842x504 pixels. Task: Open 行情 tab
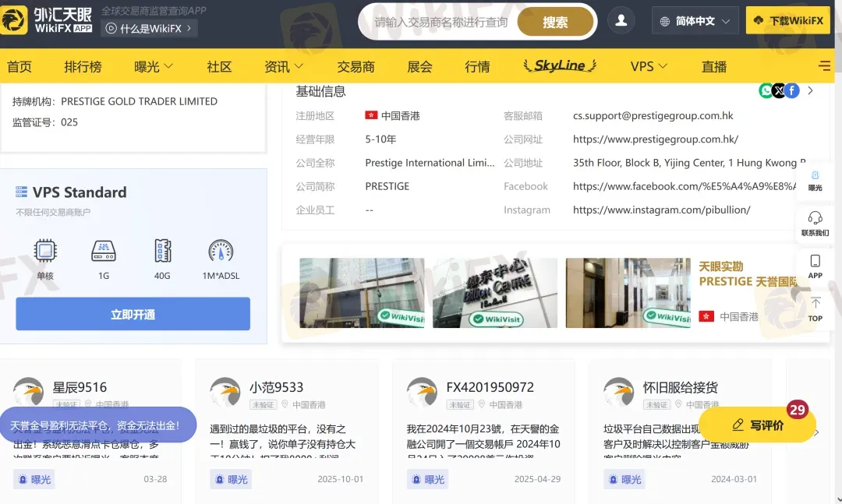477,66
